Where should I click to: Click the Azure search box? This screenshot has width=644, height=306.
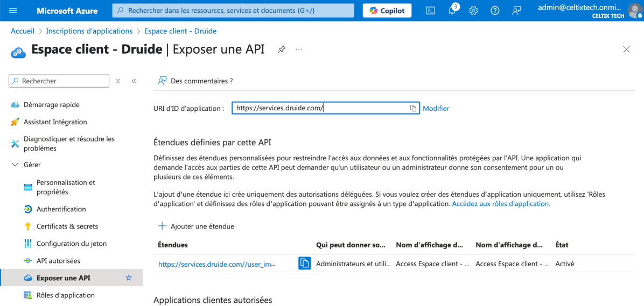coord(233,11)
